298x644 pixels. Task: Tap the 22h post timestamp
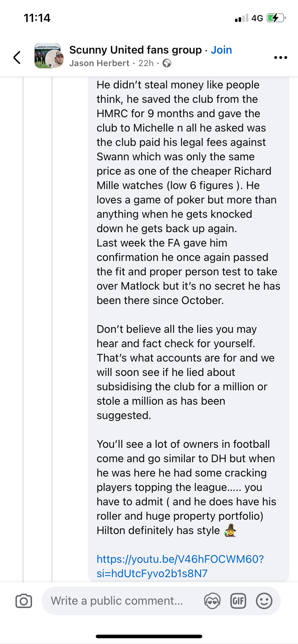pos(146,63)
